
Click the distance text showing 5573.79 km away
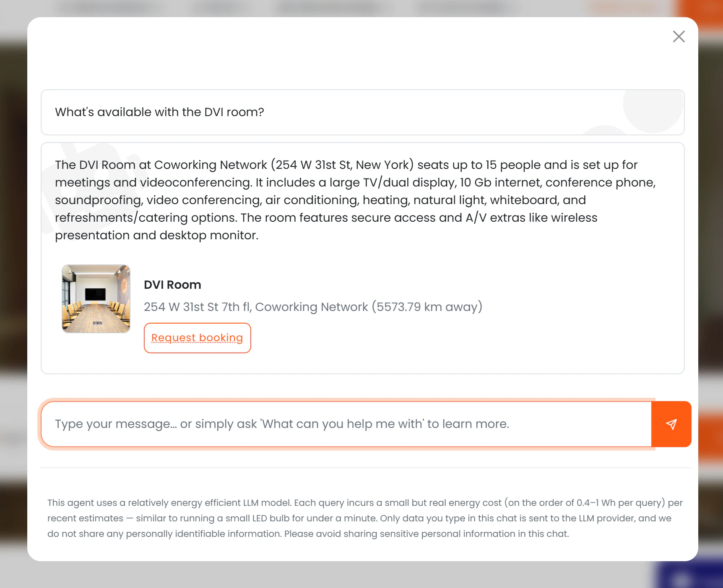(x=426, y=307)
